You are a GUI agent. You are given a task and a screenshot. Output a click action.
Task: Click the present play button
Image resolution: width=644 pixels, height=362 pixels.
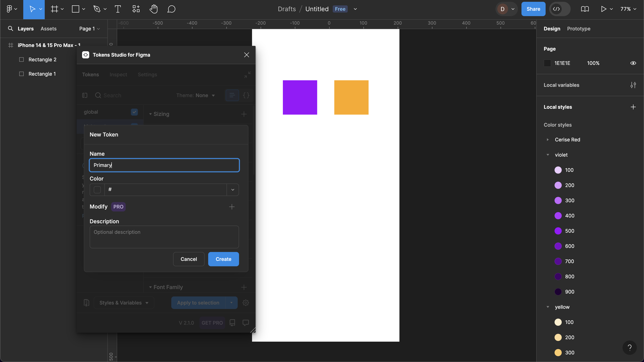604,9
